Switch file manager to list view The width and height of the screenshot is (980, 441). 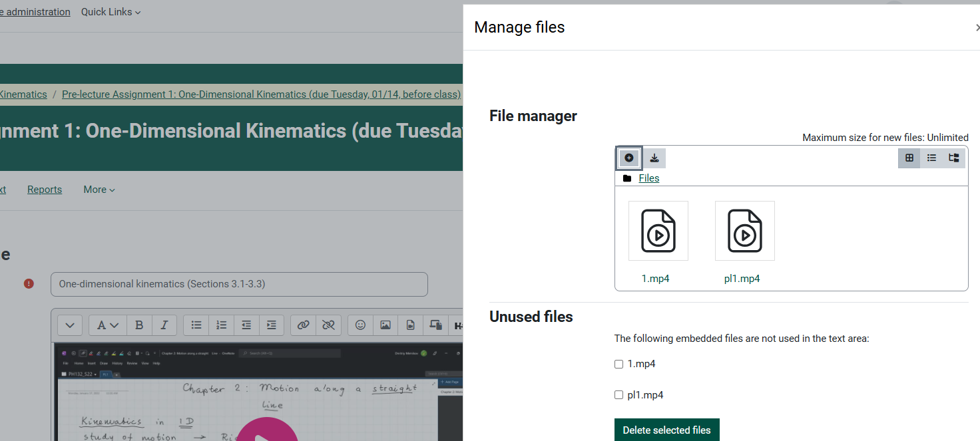pos(931,158)
